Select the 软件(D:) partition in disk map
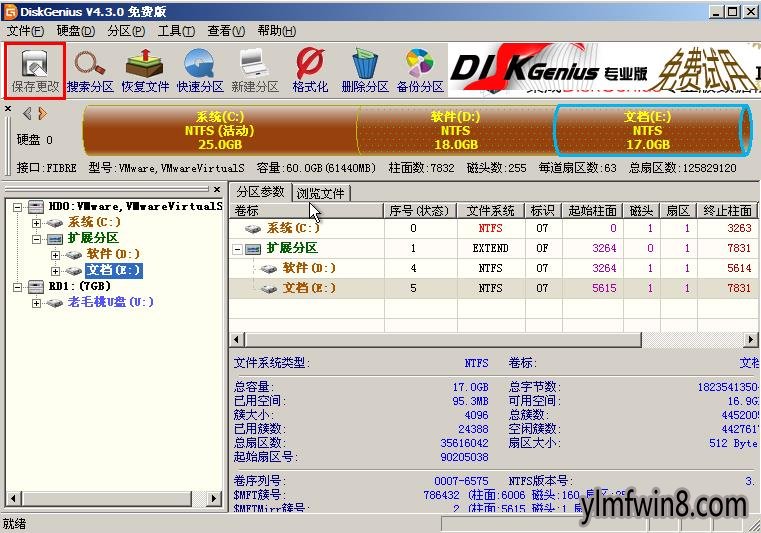Image resolution: width=761 pixels, height=533 pixels. point(455,131)
